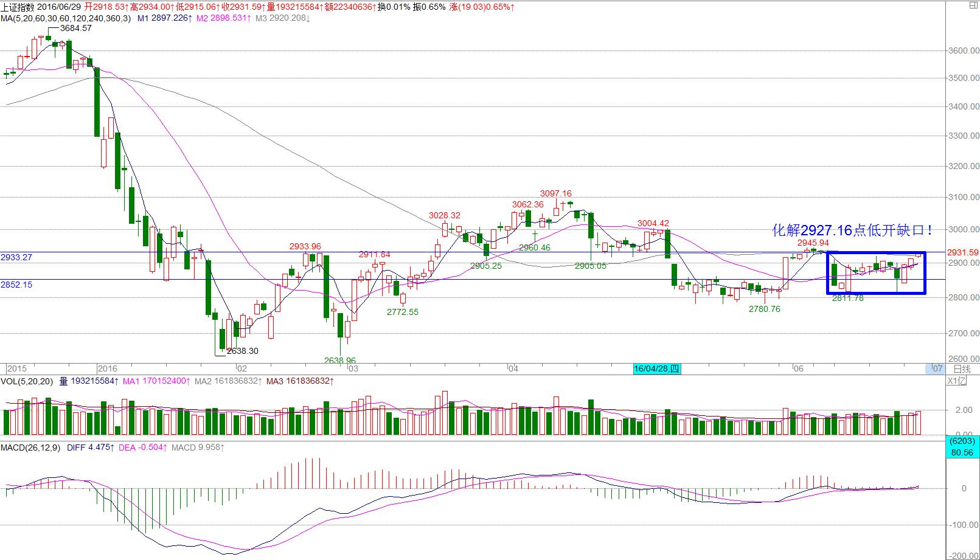
Task: Click the M3 2920.208 value
Action: 283,18
